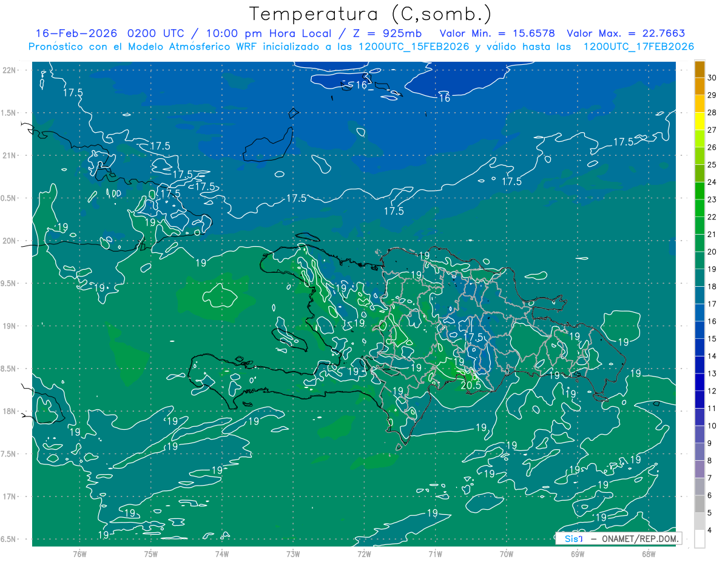The width and height of the screenshot is (728, 562).
Task: Click the colorbar value '13'
Action: point(712,373)
